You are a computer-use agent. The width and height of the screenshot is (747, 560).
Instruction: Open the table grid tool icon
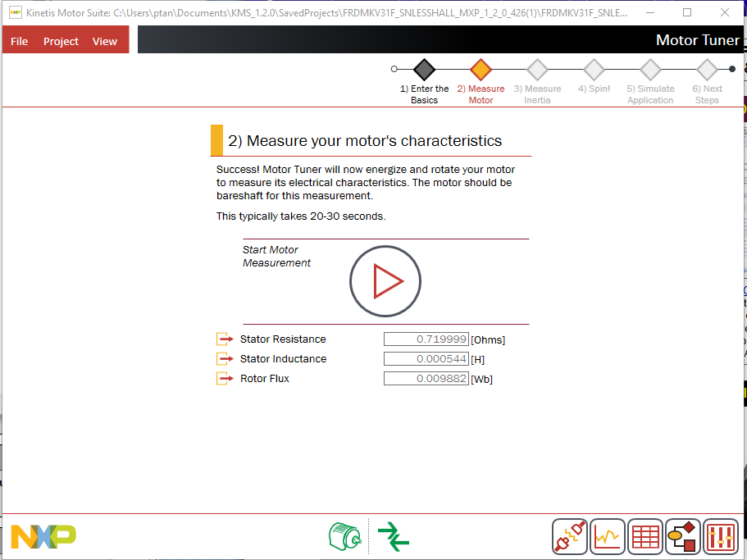pos(645,537)
